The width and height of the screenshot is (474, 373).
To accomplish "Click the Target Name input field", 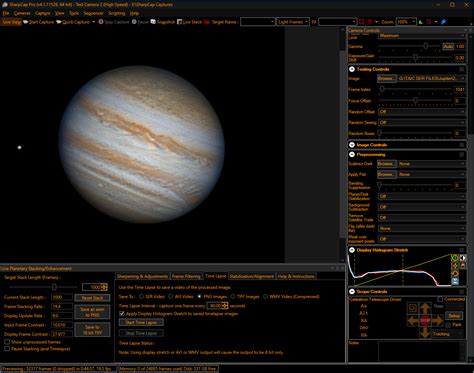I will 257,22.
